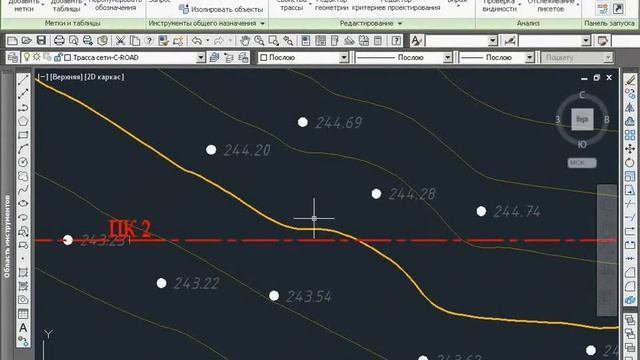Click the МСК coordinate system button
The width and height of the screenshot is (640, 360).
[582, 162]
